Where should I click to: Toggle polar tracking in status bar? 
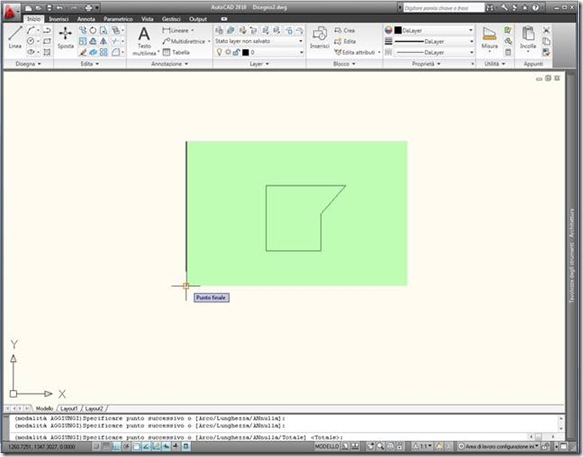coord(126,446)
